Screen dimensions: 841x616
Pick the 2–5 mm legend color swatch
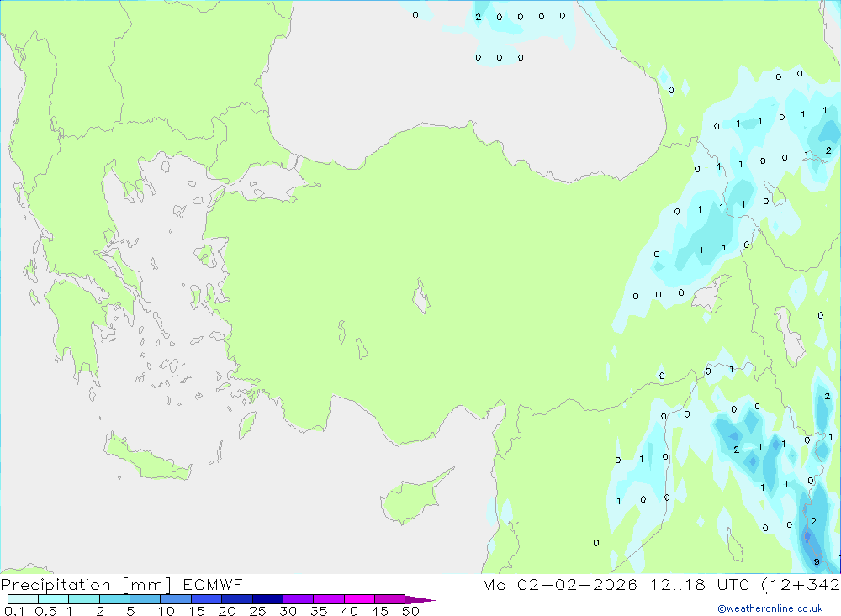[114, 599]
